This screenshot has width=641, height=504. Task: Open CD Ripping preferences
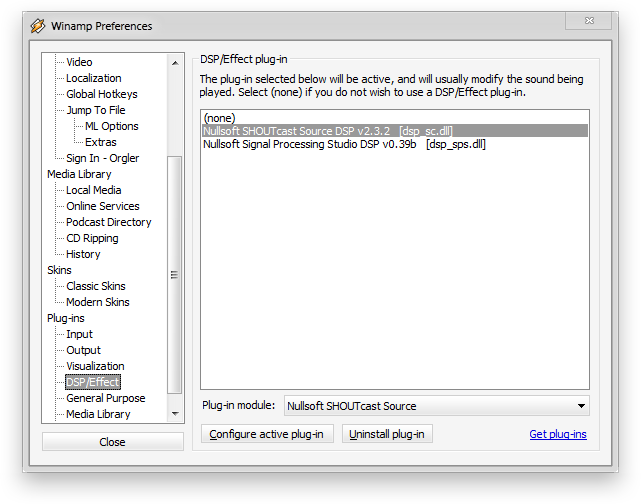point(92,238)
